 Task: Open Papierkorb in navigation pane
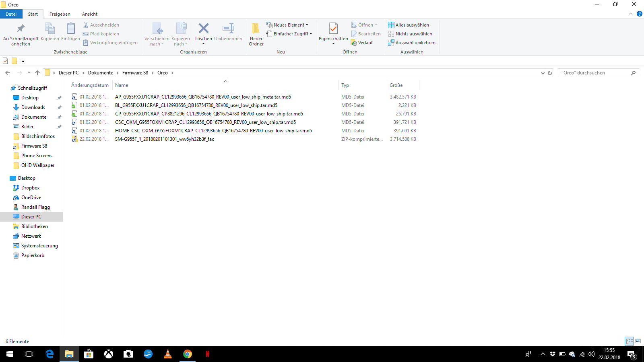[33, 255]
